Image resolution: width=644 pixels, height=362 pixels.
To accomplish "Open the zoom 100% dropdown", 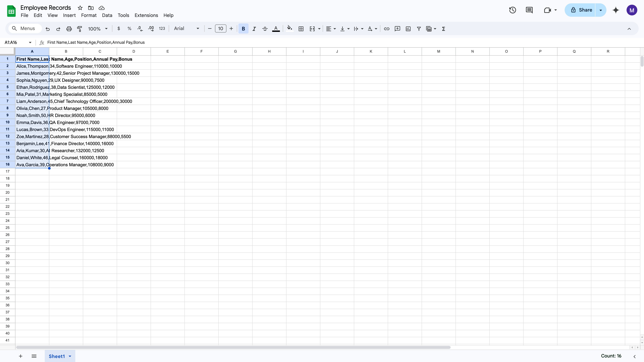I will (98, 29).
